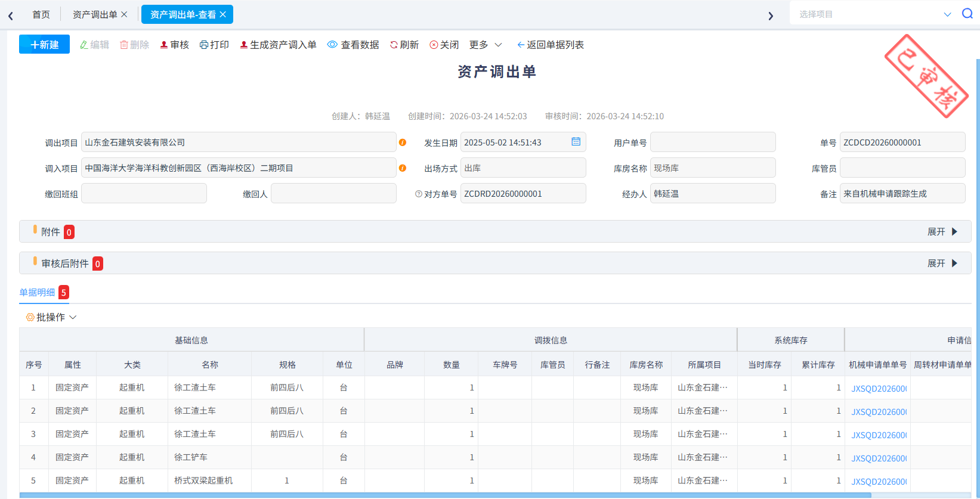Screen dimensions: 980x499
Task: Close the 资产调出单-查看 tab
Action: 223,14
